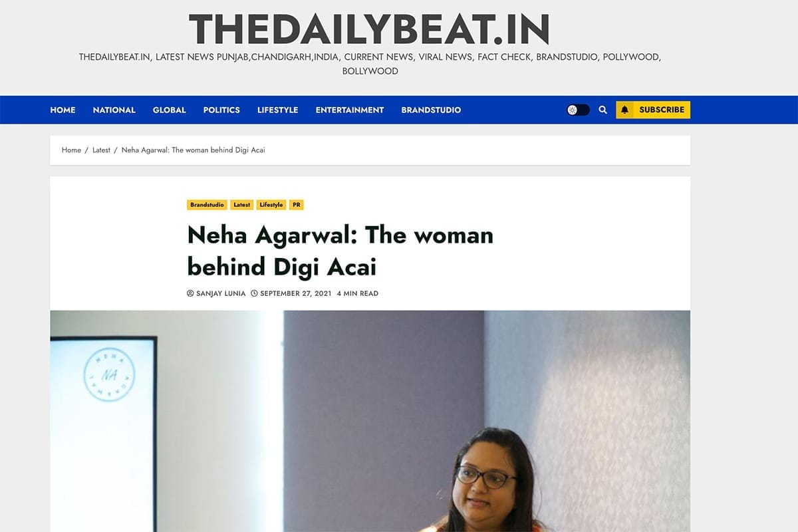Viewport: 798px width, 532px height.
Task: Go to the Global section
Action: tap(170, 110)
